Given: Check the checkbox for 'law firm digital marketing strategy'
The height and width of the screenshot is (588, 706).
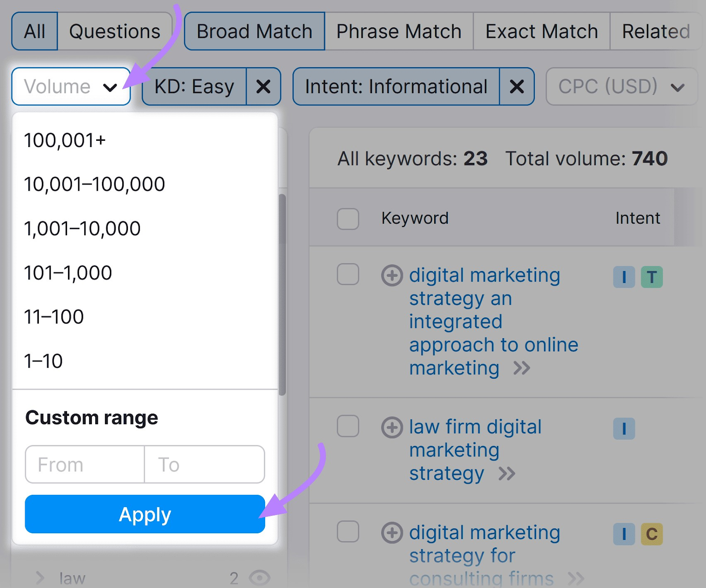Looking at the screenshot, I should click(x=348, y=426).
